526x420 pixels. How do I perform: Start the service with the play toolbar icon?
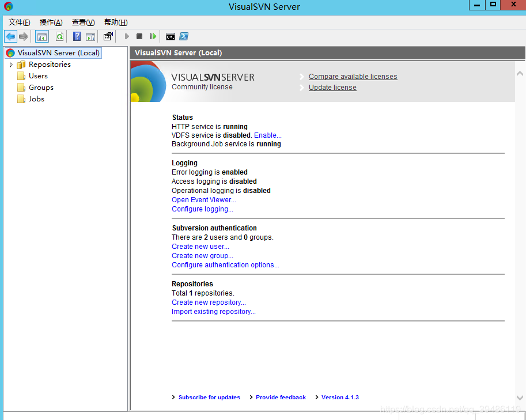click(126, 36)
